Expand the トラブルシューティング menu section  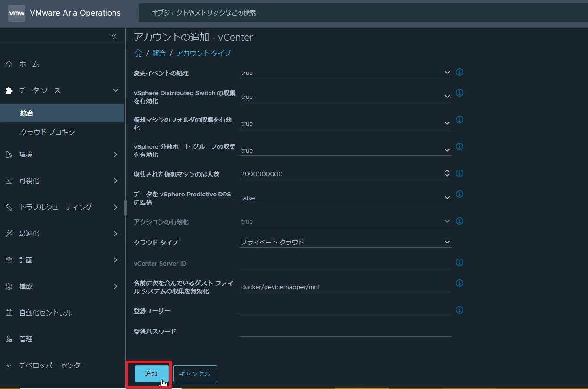(x=116, y=207)
